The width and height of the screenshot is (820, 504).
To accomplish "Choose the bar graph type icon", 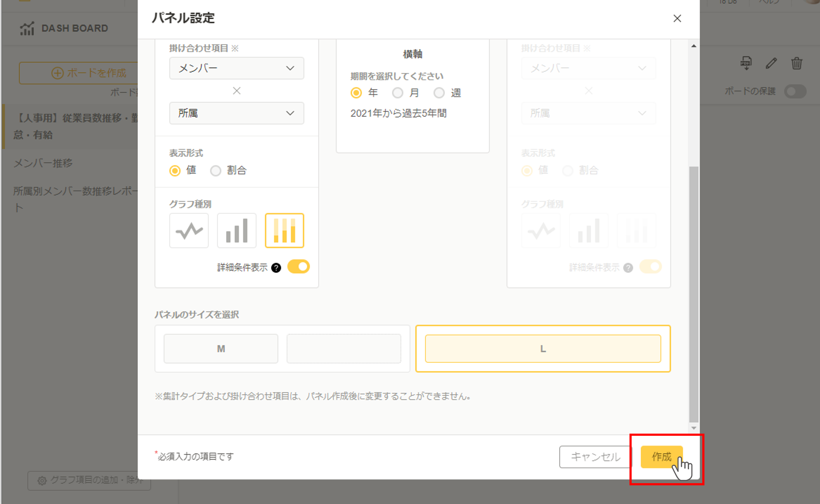I will 237,231.
